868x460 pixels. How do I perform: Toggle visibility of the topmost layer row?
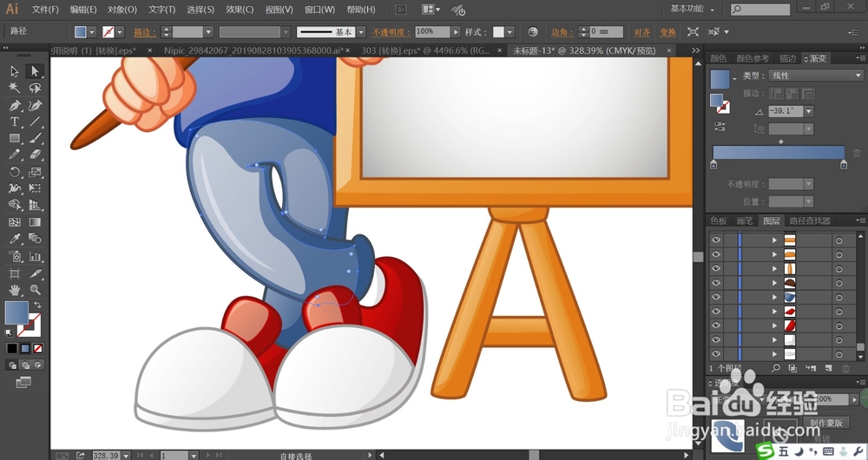716,240
